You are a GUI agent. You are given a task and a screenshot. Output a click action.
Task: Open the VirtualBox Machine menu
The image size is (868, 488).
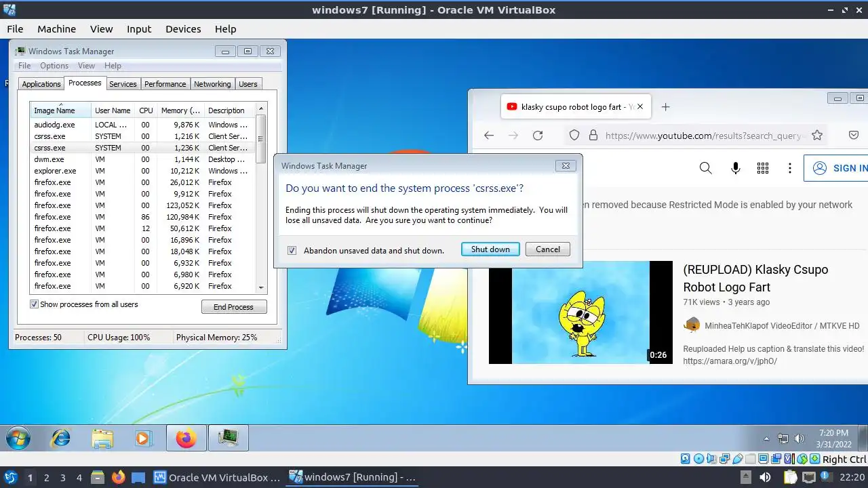pos(56,29)
